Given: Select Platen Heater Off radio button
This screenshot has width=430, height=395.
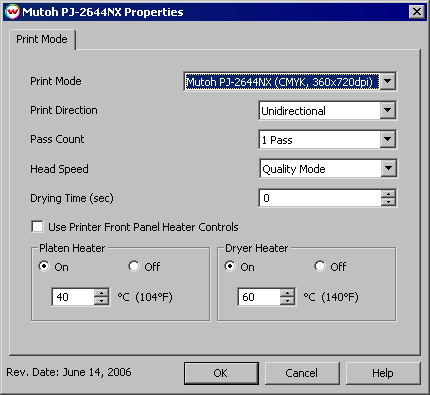Looking at the screenshot, I should (x=134, y=266).
